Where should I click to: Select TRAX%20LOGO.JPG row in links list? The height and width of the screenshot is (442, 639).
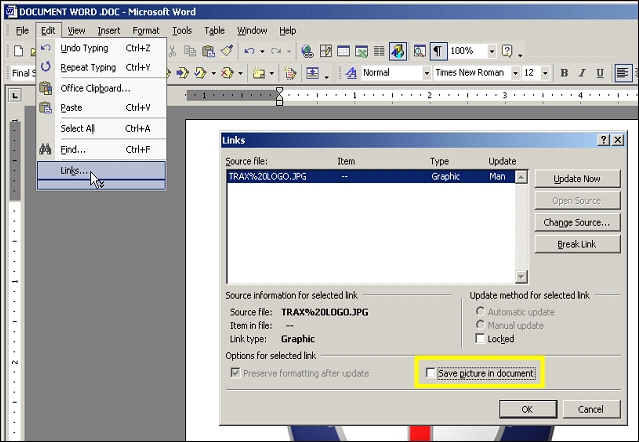pyautogui.click(x=370, y=176)
